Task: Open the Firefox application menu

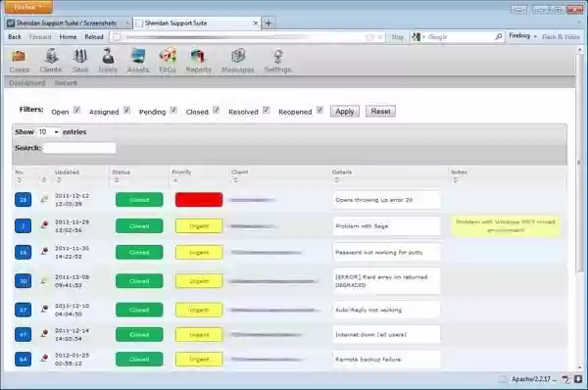Action: tap(28, 7)
